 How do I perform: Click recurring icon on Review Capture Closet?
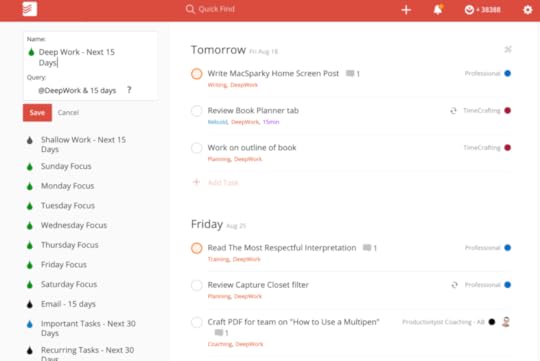point(455,285)
